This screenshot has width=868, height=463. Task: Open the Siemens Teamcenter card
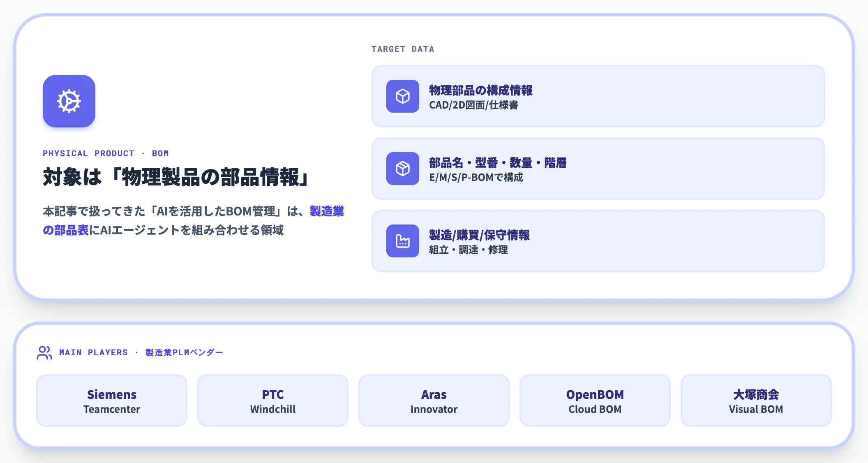pyautogui.click(x=112, y=400)
